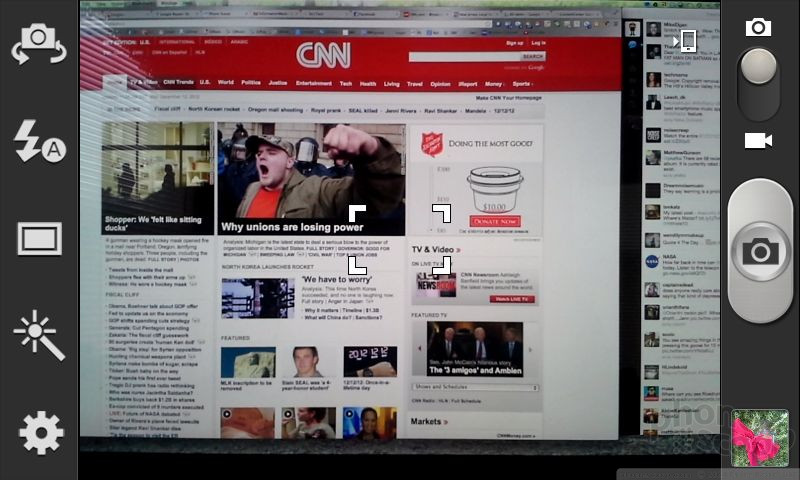Tap the Tech tab on CNN page
This screenshot has height=480, width=800.
(346, 84)
